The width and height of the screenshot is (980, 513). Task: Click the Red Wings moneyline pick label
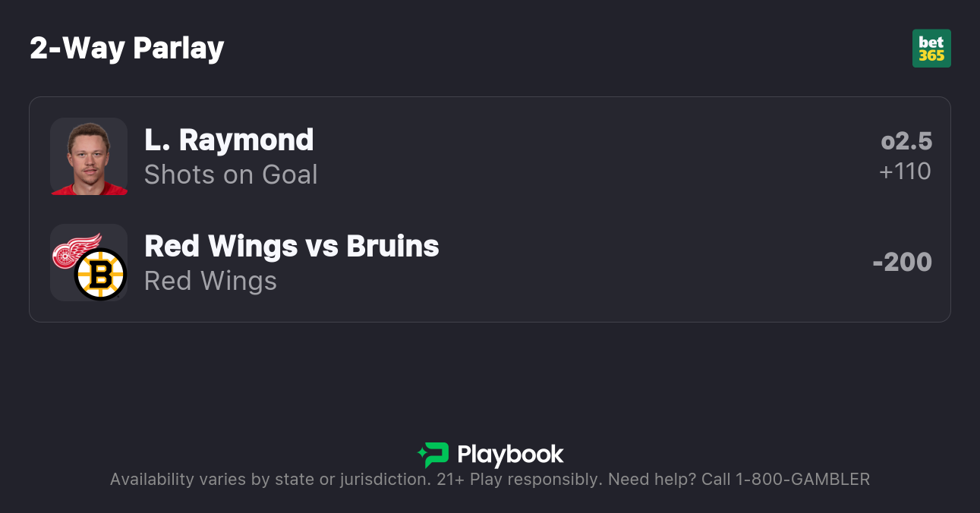(210, 282)
